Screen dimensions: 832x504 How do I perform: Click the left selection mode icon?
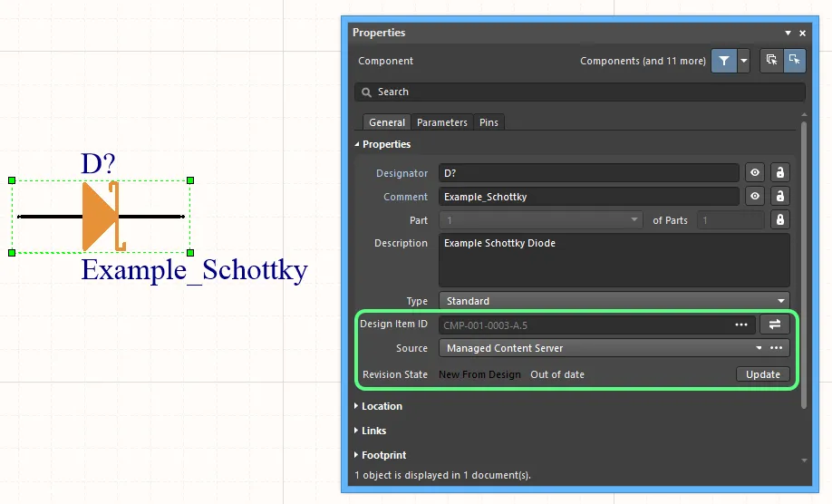[771, 61]
